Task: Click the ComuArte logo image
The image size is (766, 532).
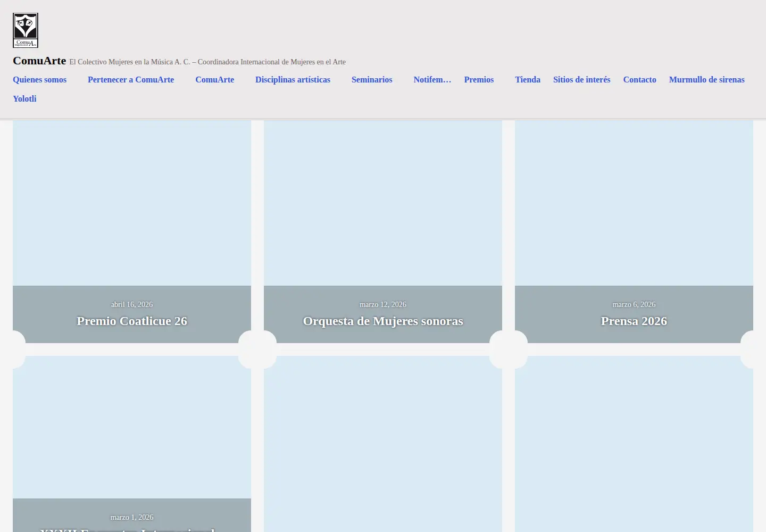Action: pyautogui.click(x=26, y=30)
